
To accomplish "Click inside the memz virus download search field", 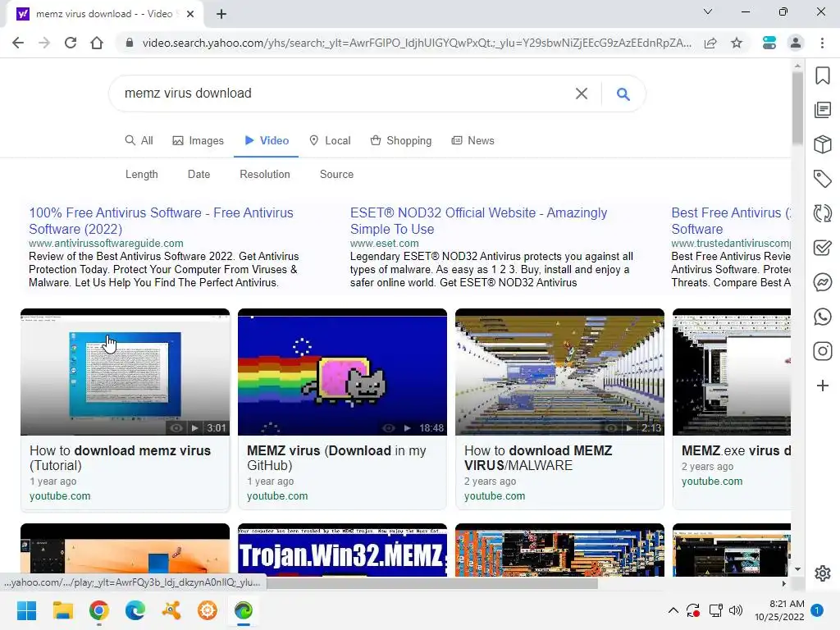I will tap(343, 94).
